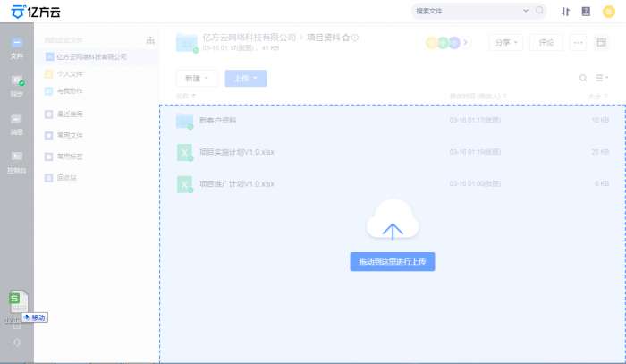Click the user avatar in top bar
The image size is (626, 364).
[x=609, y=12]
